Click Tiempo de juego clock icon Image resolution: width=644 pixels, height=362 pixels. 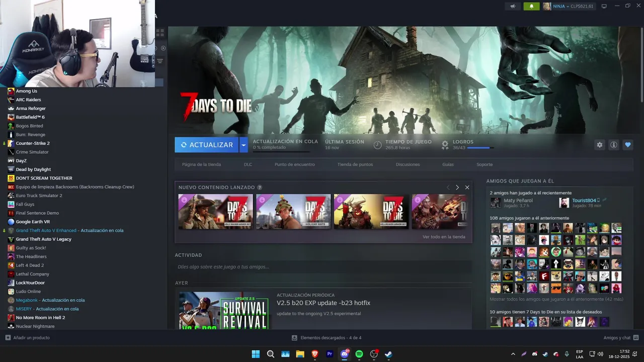point(378,145)
